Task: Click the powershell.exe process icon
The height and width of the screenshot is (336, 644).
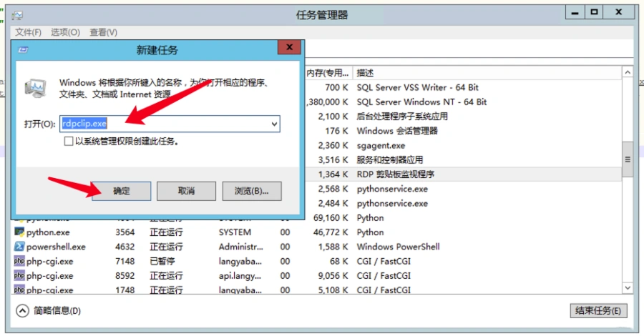Action: pos(19,247)
